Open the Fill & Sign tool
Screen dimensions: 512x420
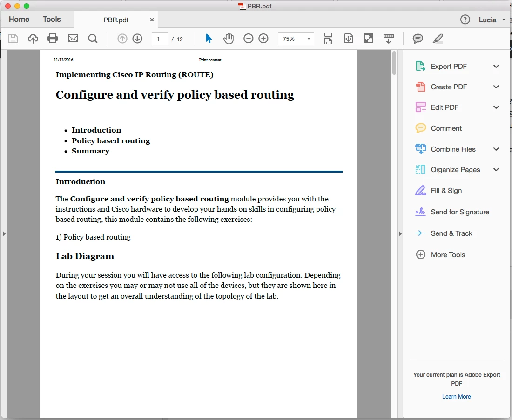point(446,191)
